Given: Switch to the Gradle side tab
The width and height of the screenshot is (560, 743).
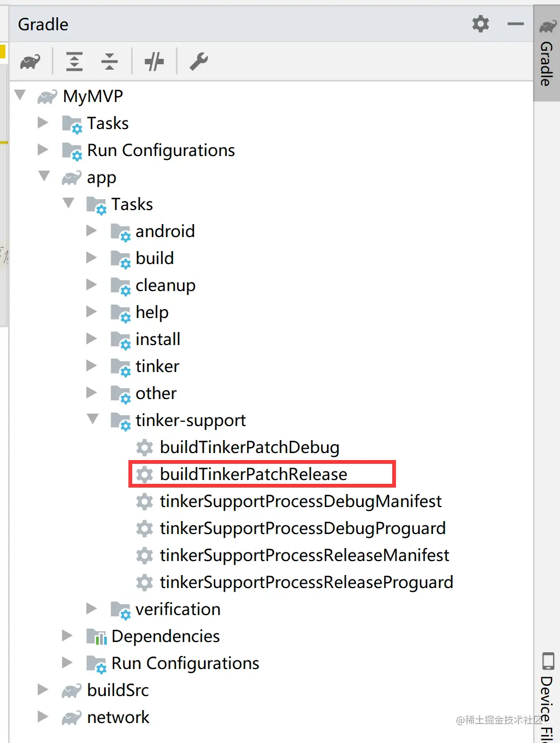Looking at the screenshot, I should [x=547, y=54].
